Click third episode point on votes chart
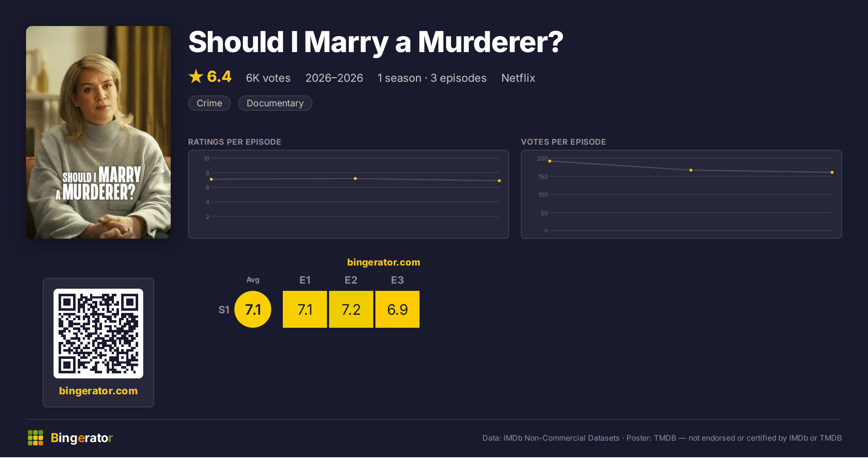The height and width of the screenshot is (458, 868). pos(832,173)
